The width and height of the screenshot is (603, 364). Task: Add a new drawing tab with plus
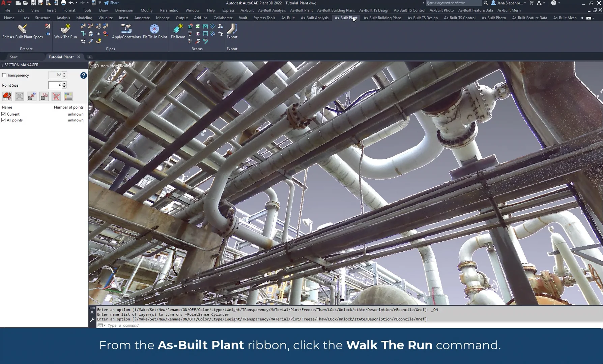click(x=90, y=57)
